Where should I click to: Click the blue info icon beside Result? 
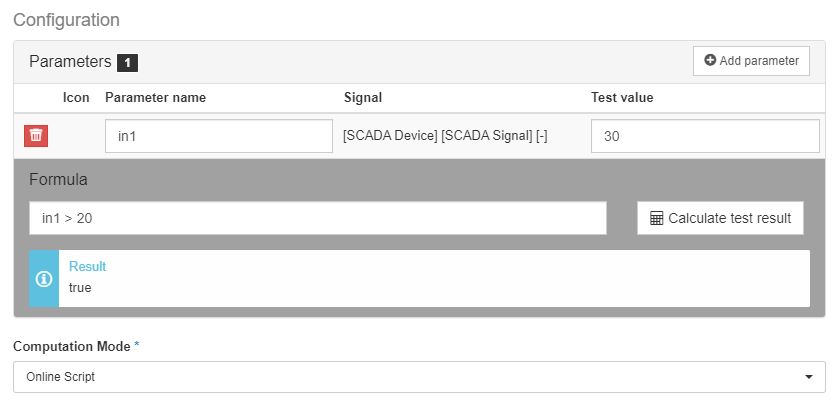[x=44, y=279]
